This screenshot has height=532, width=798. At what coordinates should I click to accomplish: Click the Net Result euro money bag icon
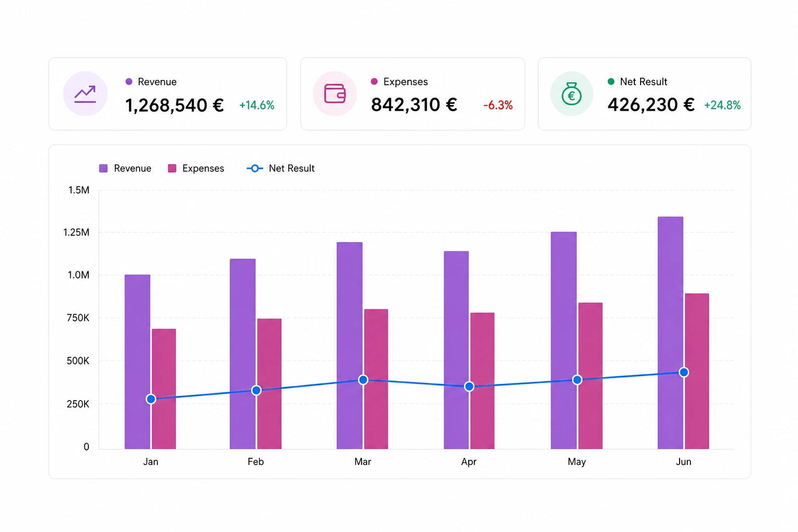pos(571,94)
